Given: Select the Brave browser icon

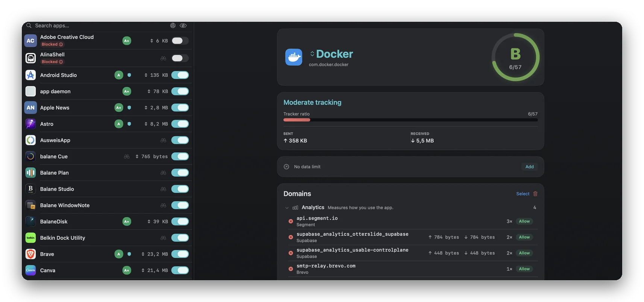Looking at the screenshot, I should tap(30, 254).
